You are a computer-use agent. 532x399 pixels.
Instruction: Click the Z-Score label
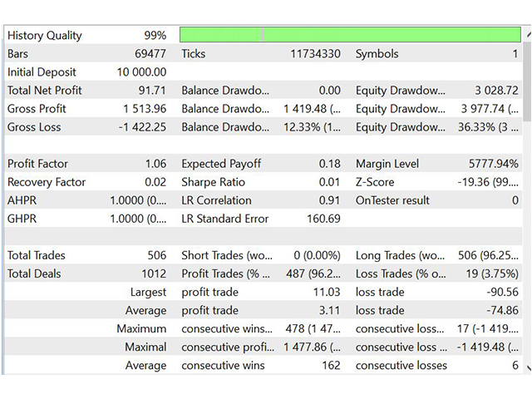coord(377,182)
